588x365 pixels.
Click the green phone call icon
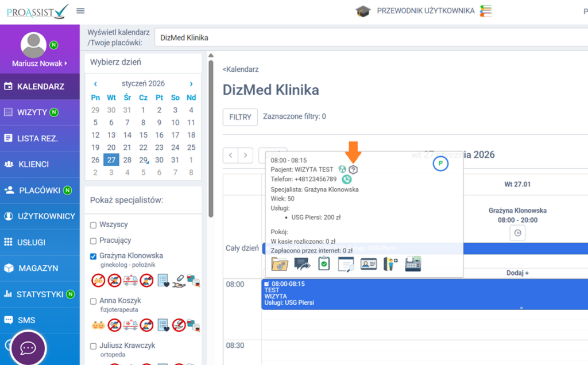[x=346, y=180]
